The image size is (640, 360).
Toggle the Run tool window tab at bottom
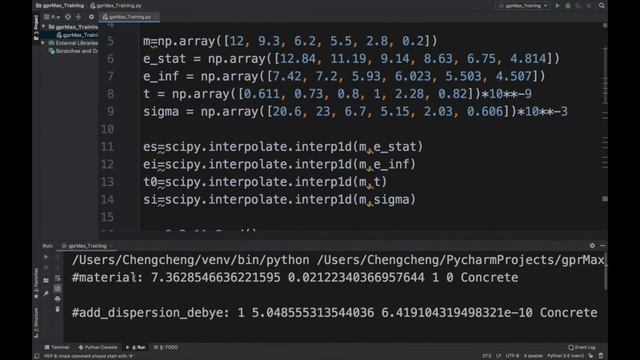[x=137, y=347]
